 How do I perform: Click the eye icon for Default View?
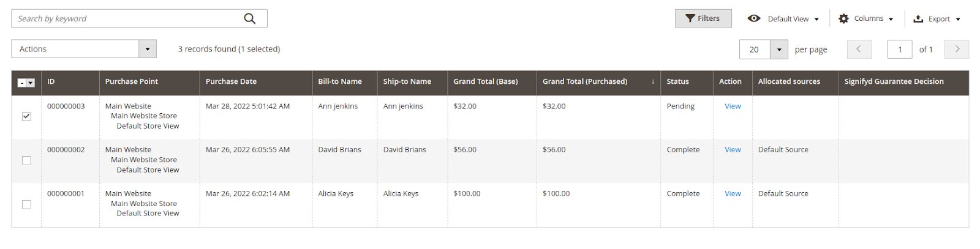coord(754,18)
